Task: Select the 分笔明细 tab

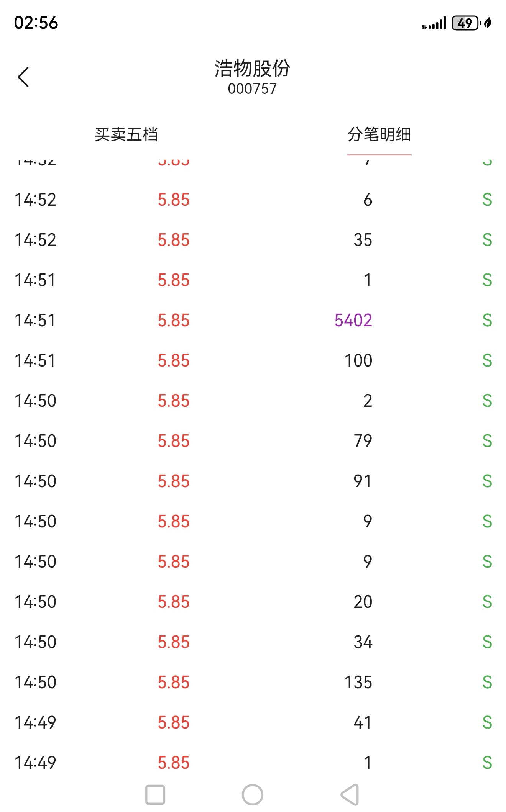Action: pyautogui.click(x=379, y=134)
